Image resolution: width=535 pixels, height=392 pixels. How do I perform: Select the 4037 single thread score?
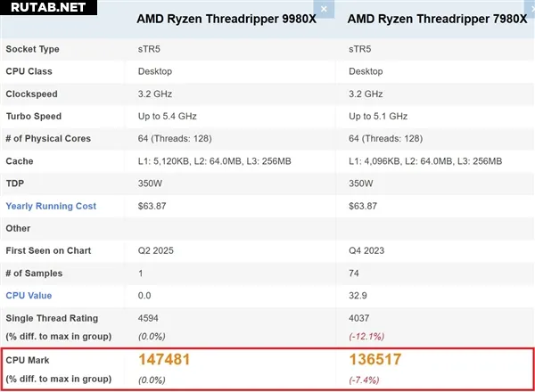pyautogui.click(x=359, y=318)
